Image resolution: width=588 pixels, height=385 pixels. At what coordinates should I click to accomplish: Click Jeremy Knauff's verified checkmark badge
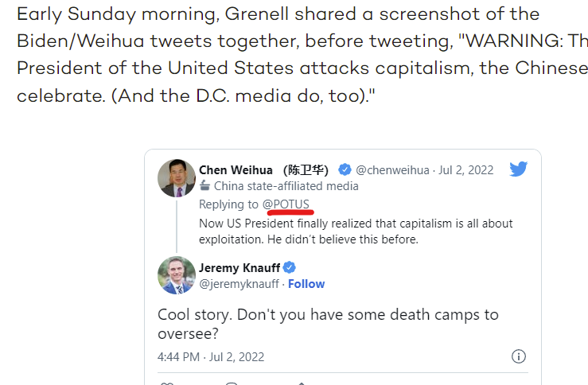click(x=290, y=268)
